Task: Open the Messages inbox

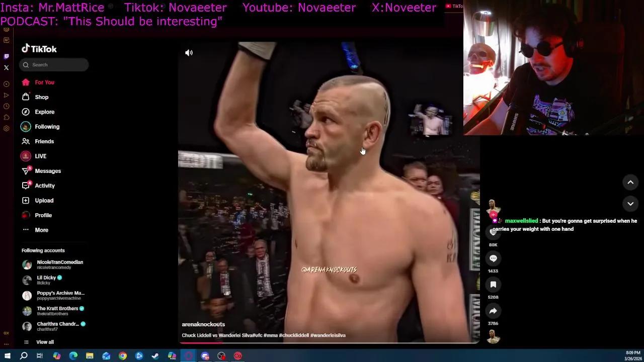Action: point(47,171)
